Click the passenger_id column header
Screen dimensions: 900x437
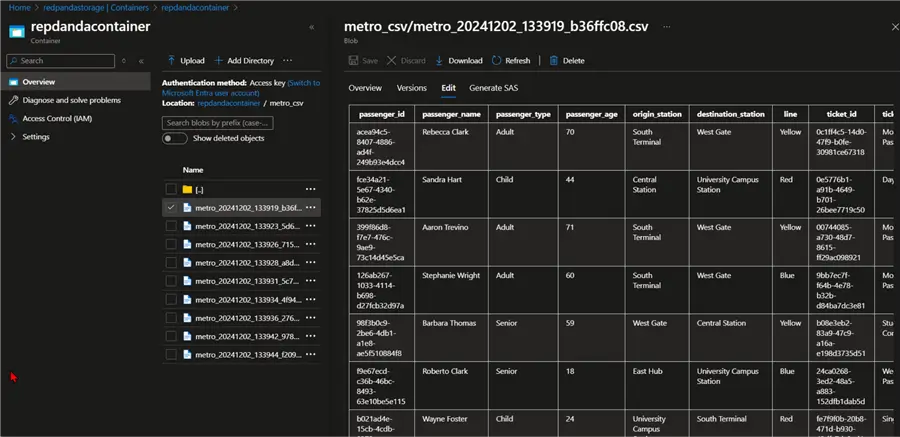click(382, 114)
